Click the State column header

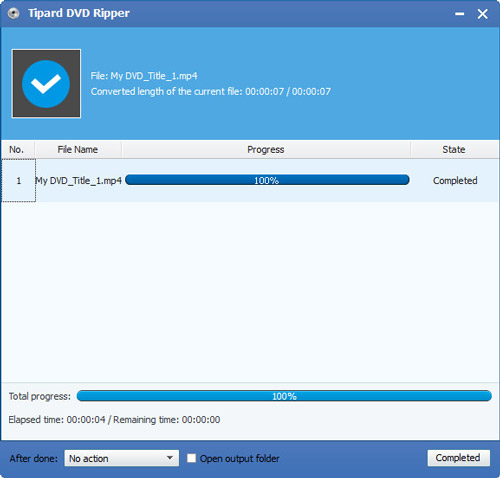point(454,149)
